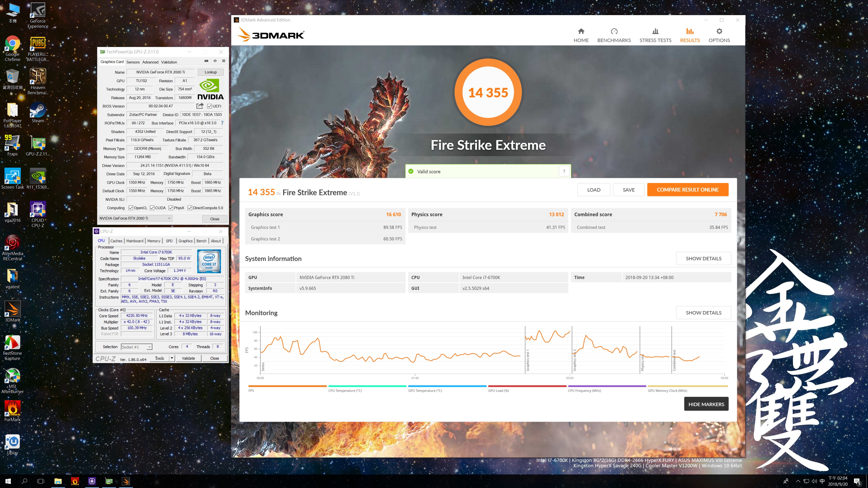Screen dimensions: 868x488
Task: Open the Bench tab in CPU-Z
Action: 201,241
